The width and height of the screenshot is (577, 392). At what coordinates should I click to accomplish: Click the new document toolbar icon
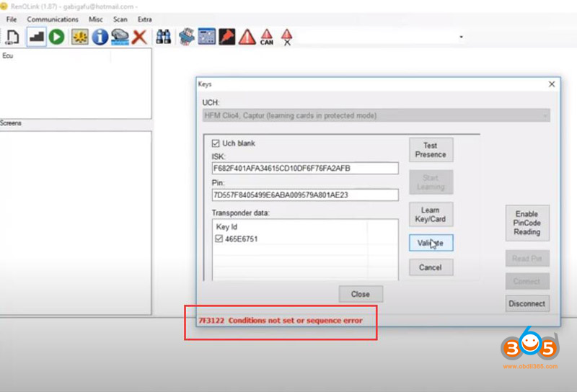12,37
